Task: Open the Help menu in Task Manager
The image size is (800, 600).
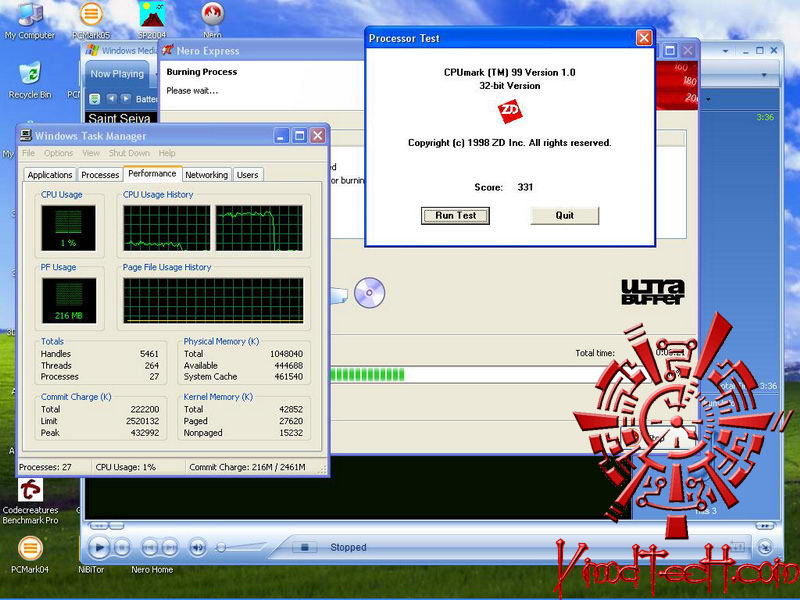Action: click(x=167, y=153)
